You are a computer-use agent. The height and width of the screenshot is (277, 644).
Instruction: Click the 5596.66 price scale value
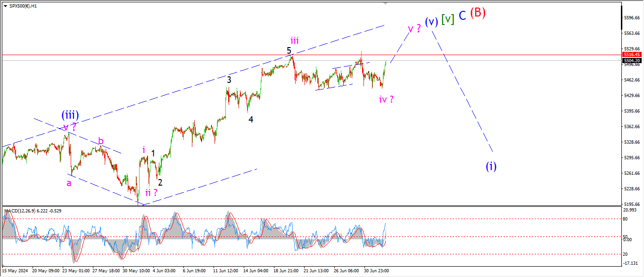click(x=632, y=18)
